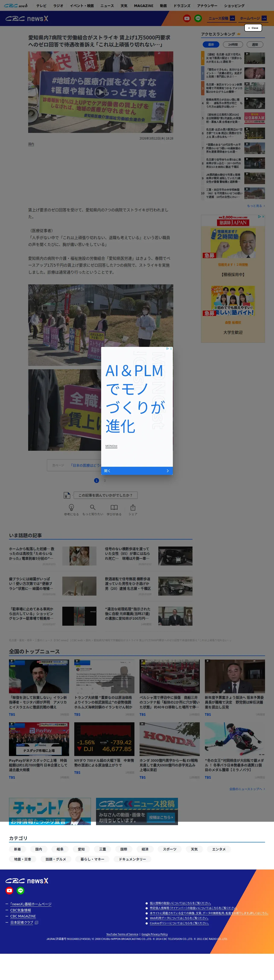
Task: Select 新着 category chip
Action: click(x=17, y=849)
